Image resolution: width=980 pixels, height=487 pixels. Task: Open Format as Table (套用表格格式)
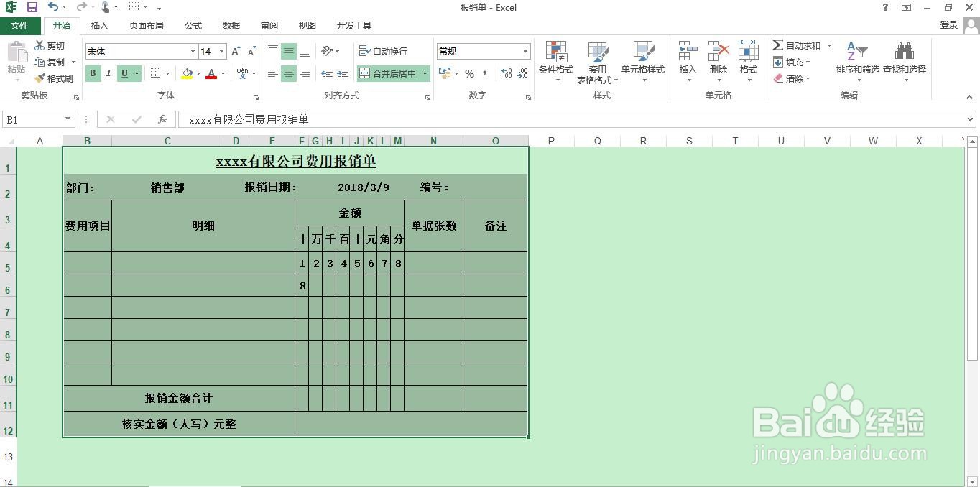click(597, 62)
